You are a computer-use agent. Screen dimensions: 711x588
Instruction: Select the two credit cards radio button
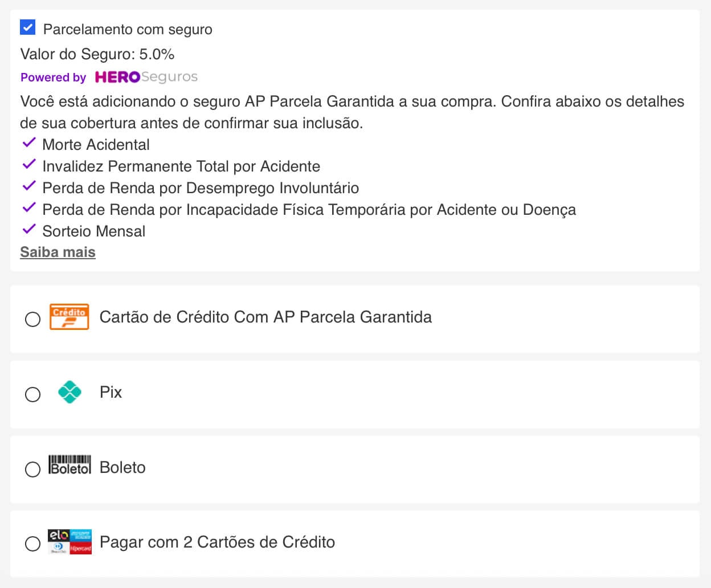coord(33,544)
